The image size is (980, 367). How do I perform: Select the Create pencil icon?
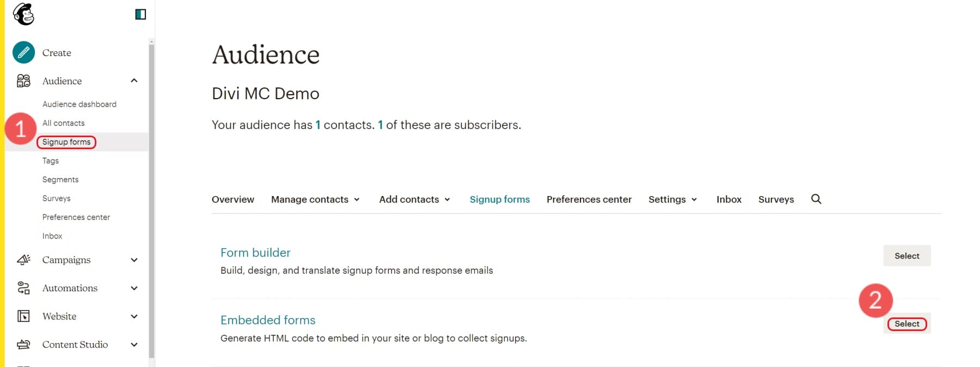click(x=23, y=52)
